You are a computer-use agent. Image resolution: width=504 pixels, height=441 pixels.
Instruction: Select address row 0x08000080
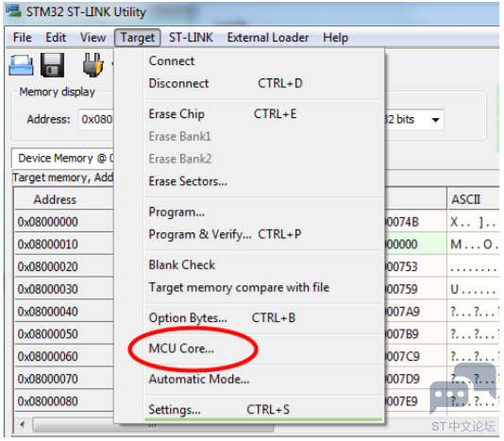pyautogui.click(x=64, y=401)
